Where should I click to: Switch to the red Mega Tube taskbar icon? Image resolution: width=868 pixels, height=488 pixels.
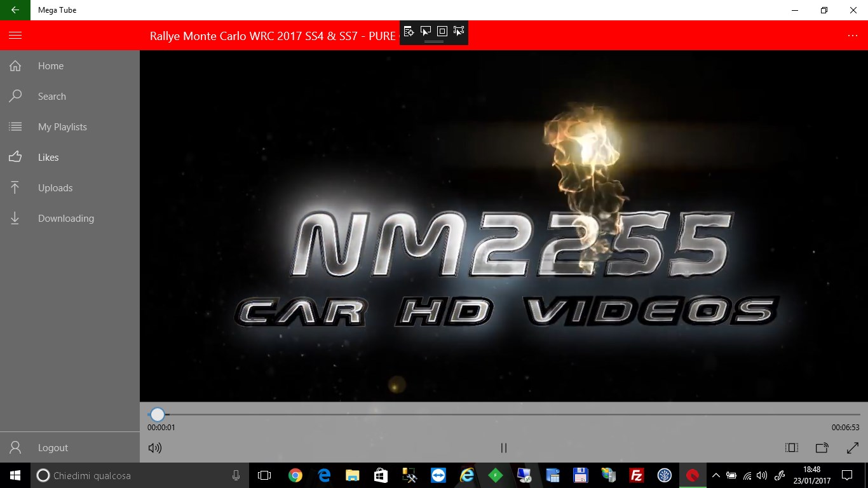tap(692, 475)
